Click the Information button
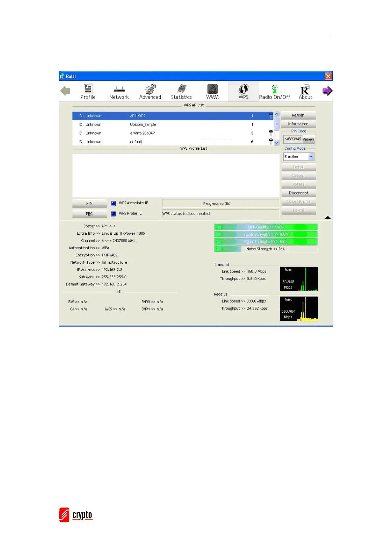Image resolution: width=392 pixels, height=555 pixels. [298, 124]
